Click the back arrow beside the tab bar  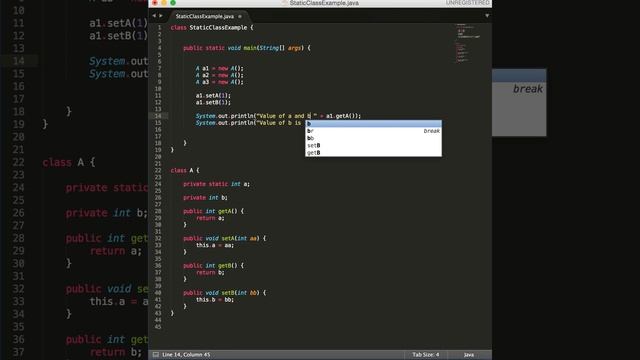pos(154,16)
